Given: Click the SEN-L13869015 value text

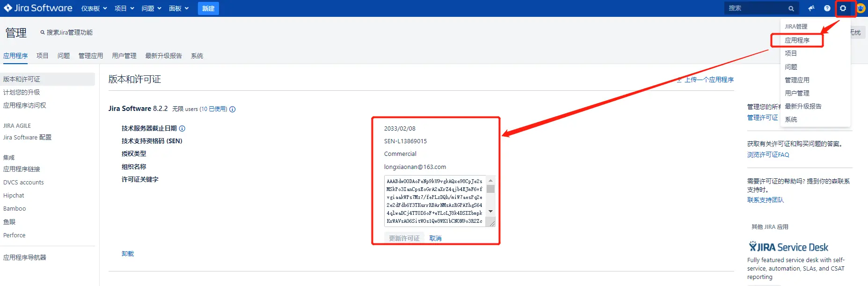Looking at the screenshot, I should [405, 141].
